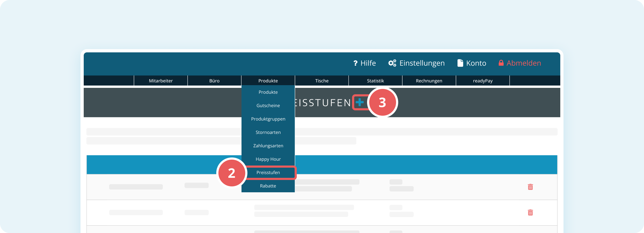Click the red lock icon
Viewport: 644px width, 233px height.
[x=501, y=63]
